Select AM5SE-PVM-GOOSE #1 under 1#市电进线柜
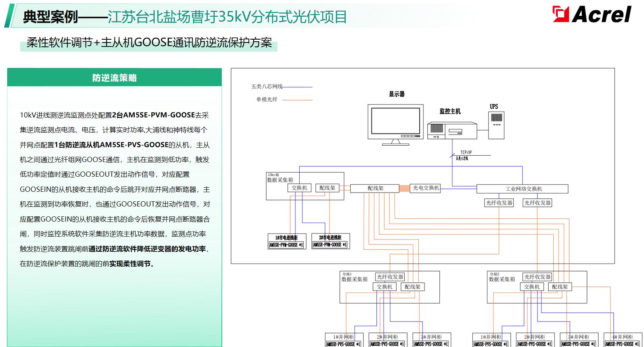644x347 pixels. pos(286,245)
